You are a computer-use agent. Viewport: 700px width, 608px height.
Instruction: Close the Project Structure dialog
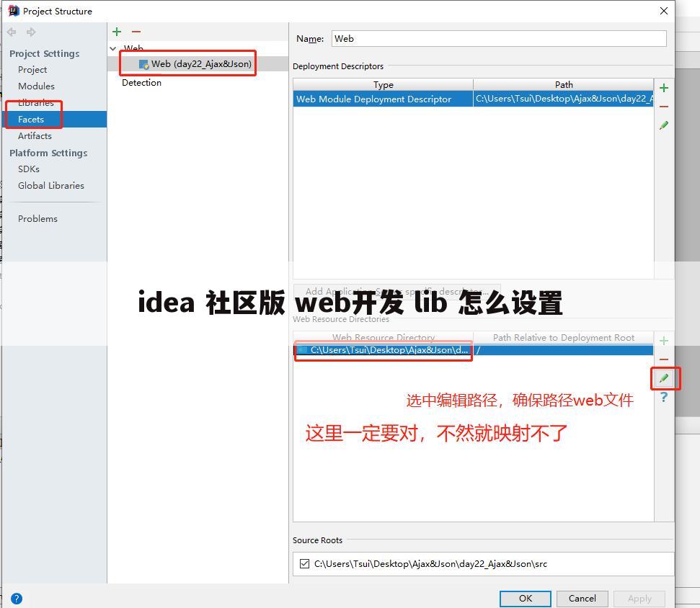[x=664, y=11]
